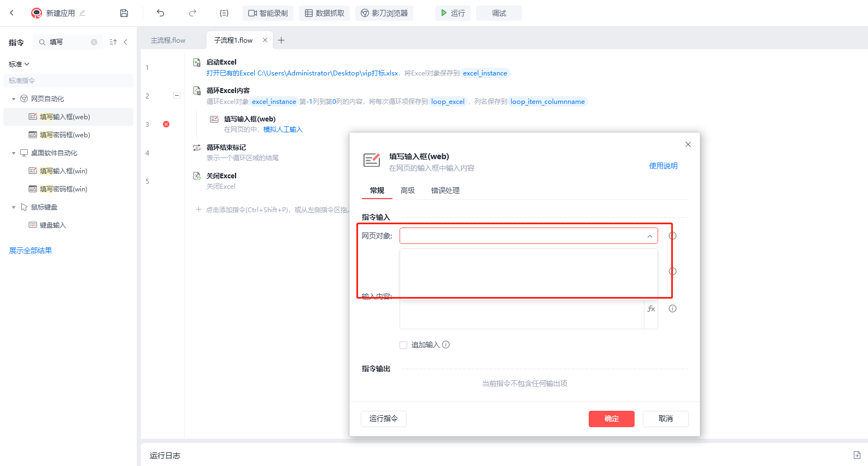Enable the 追加输入 checkbox
The image size is (868, 466).
(x=403, y=345)
